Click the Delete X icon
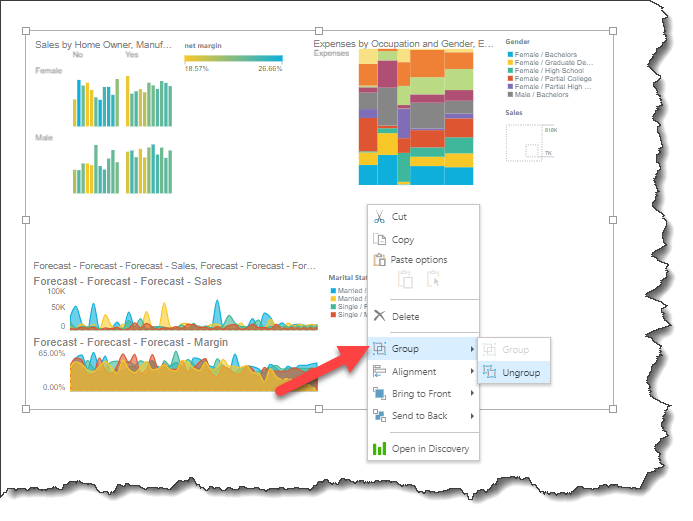This screenshot has height=521, width=693. 380,317
